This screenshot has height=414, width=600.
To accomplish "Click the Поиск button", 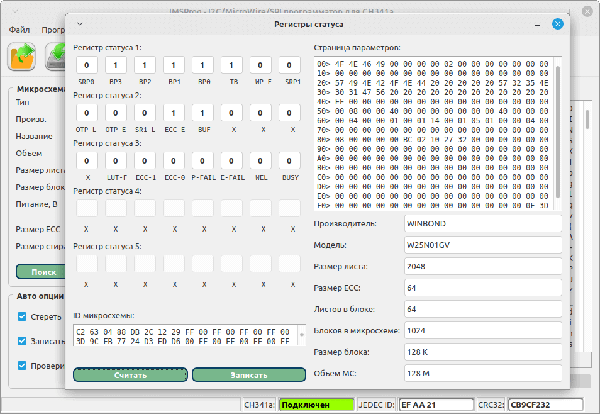I will [41, 271].
